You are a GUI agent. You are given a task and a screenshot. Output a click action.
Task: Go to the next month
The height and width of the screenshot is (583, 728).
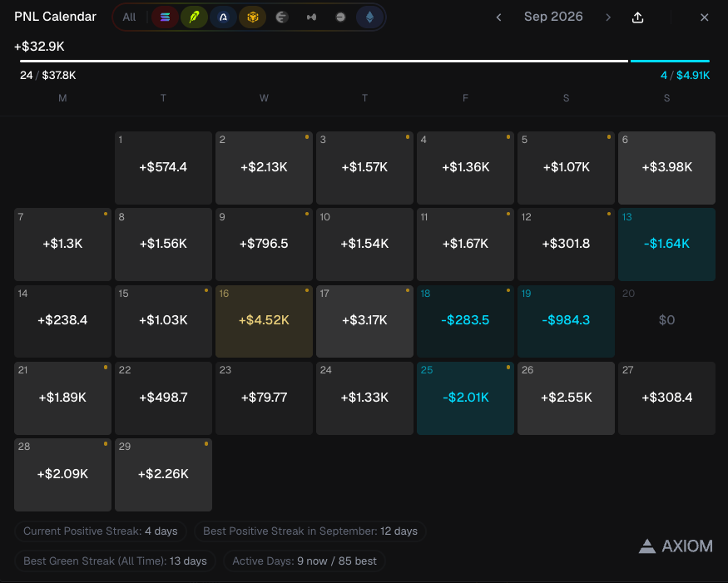(x=608, y=17)
